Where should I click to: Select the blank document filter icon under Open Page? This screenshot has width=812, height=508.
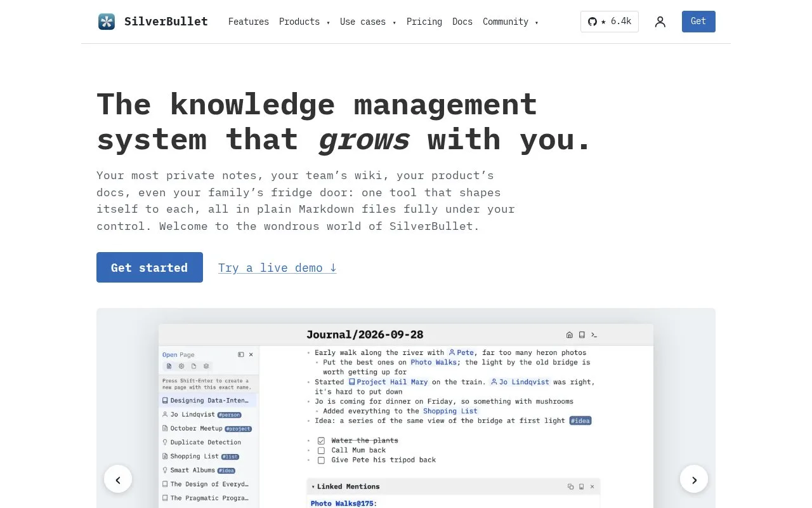click(x=194, y=366)
